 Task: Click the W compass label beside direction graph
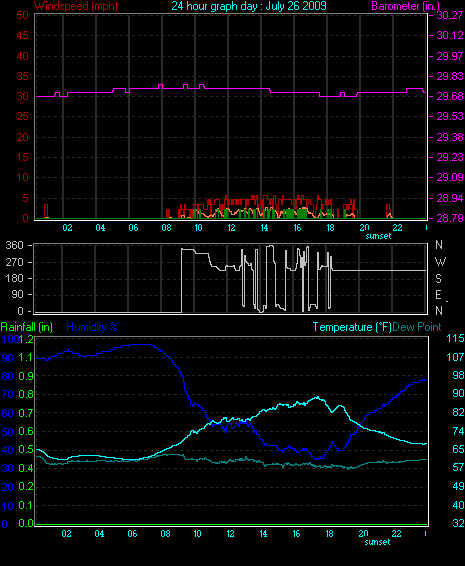coord(440,261)
